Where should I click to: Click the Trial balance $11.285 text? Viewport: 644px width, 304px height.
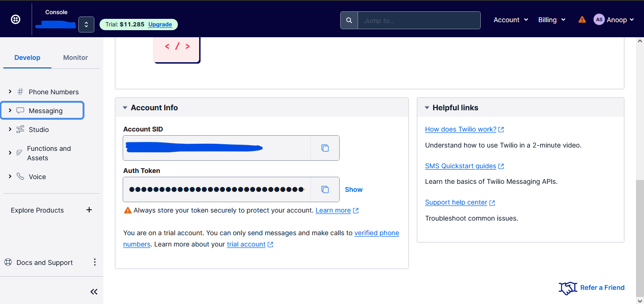point(125,24)
